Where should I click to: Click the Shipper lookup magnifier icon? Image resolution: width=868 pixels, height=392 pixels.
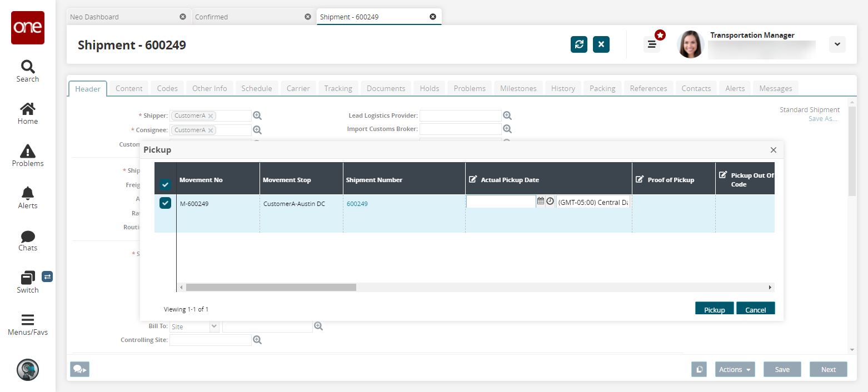point(257,115)
